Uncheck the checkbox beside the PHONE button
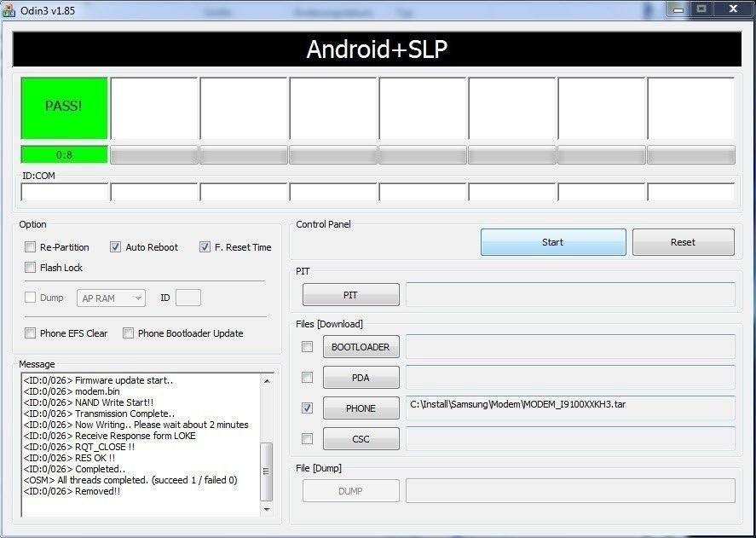Image resolution: width=756 pixels, height=538 pixels. tap(307, 408)
